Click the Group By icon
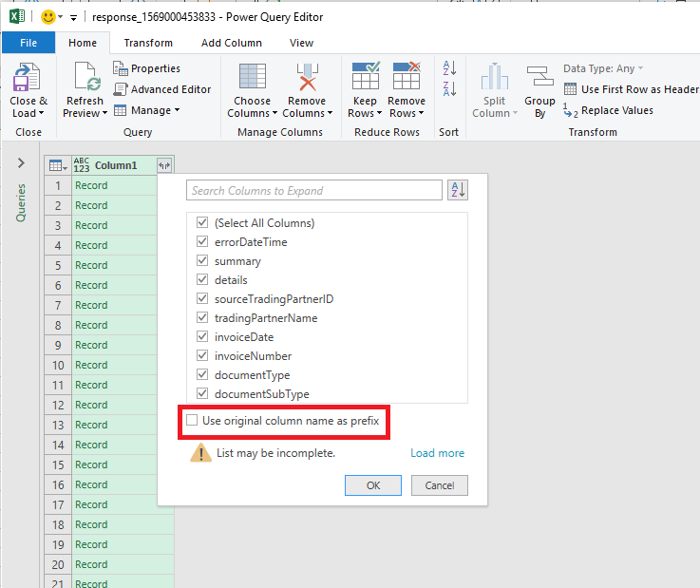This screenshot has height=588, width=700. click(539, 76)
